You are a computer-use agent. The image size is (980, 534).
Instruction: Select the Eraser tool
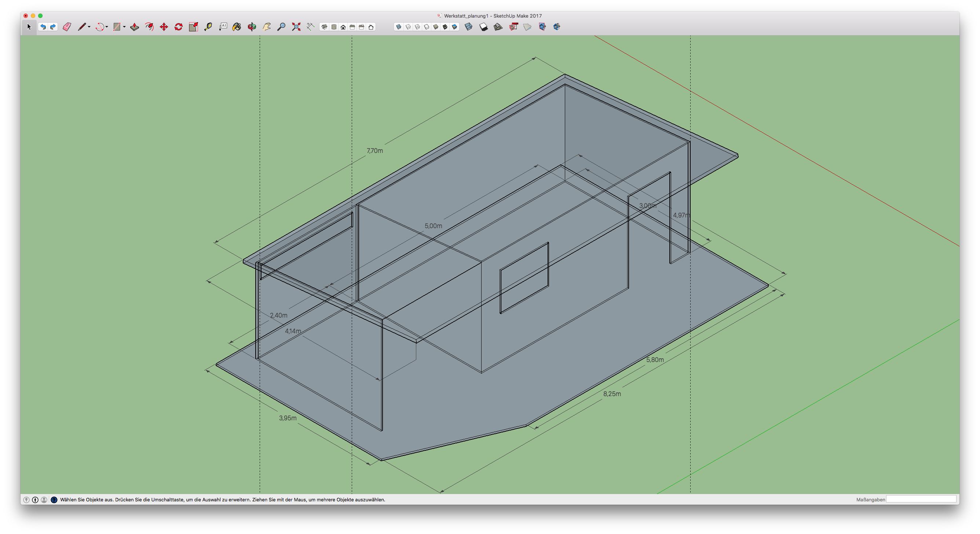[67, 27]
